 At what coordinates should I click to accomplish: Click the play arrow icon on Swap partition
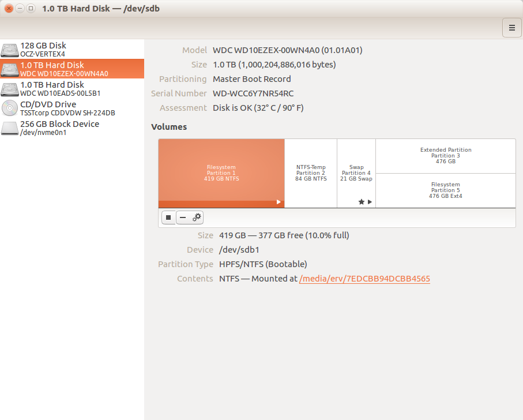click(x=370, y=202)
